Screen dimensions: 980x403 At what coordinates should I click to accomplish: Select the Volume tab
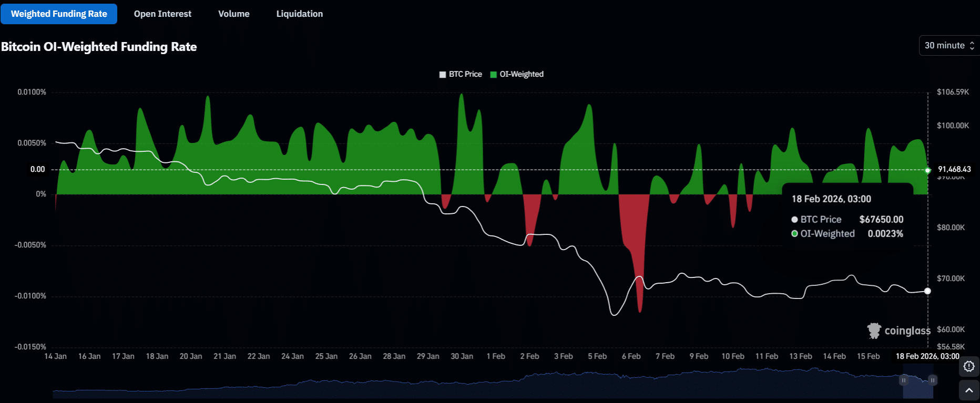[x=234, y=14]
